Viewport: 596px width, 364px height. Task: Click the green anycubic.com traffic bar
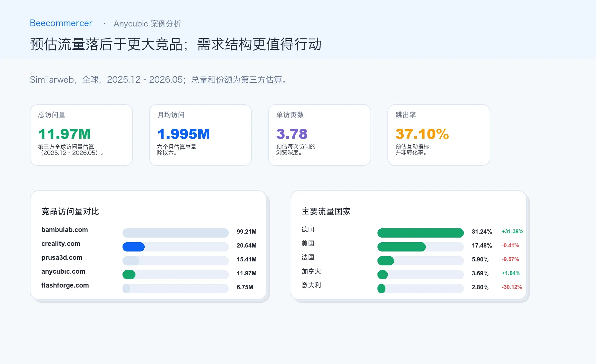click(129, 275)
